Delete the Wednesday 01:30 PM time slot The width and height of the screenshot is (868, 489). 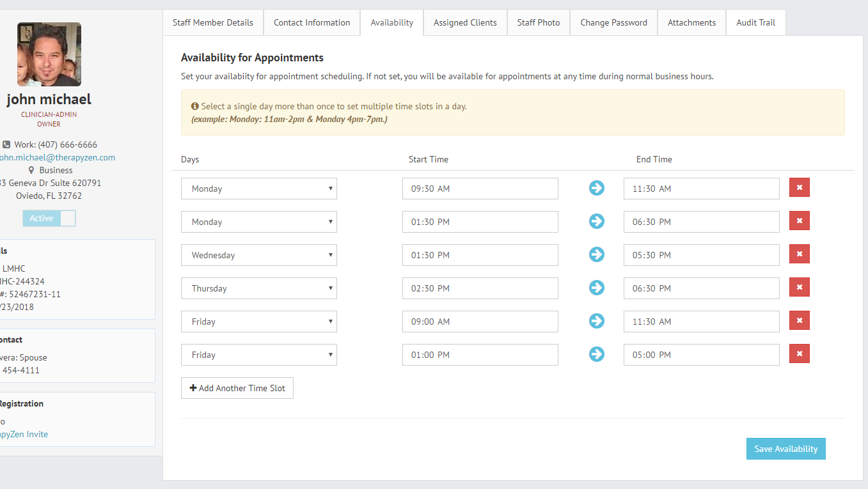[799, 254]
